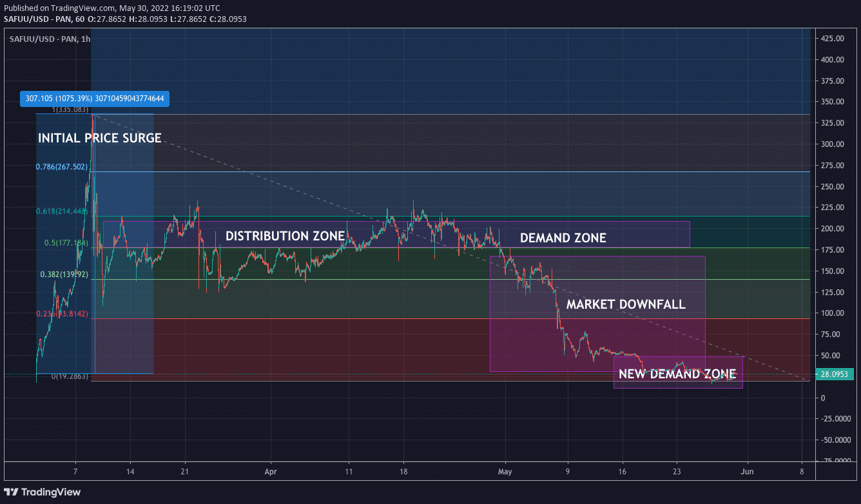Select the INITIAL PRICE SURGE text annotation
The width and height of the screenshot is (861, 504).
99,138
